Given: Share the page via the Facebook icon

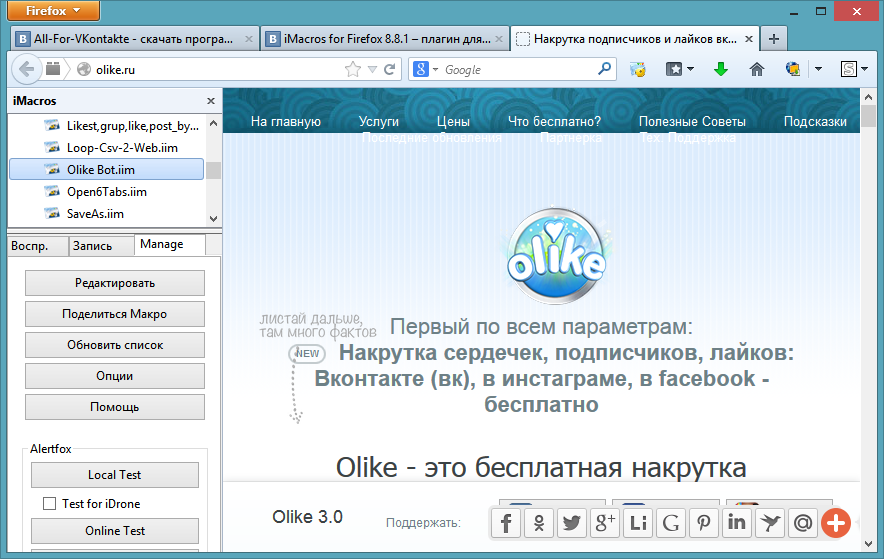Looking at the screenshot, I should click(x=508, y=522).
